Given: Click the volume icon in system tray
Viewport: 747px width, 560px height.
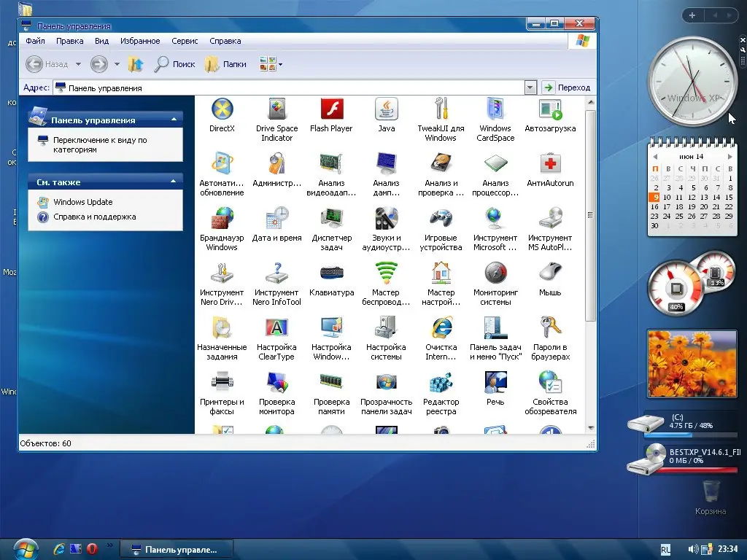Looking at the screenshot, I should 693,549.
